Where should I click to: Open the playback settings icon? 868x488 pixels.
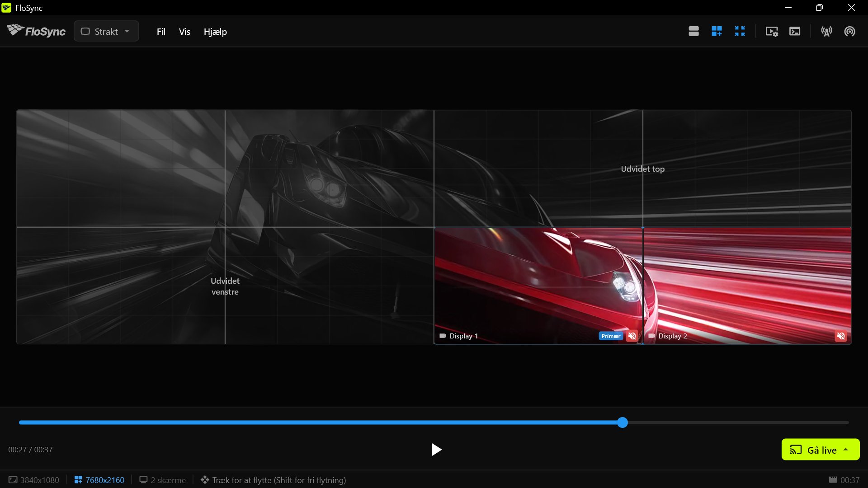772,31
